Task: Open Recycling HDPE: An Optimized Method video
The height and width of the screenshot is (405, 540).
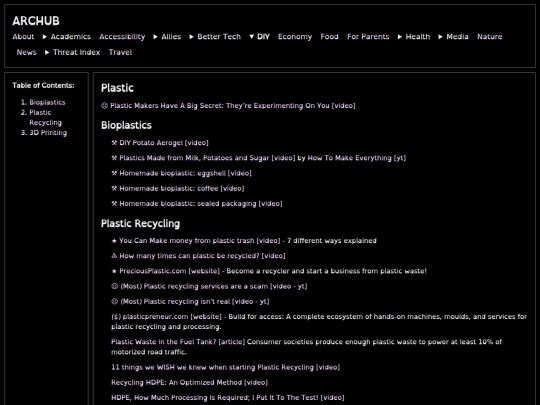Action: [x=189, y=382]
